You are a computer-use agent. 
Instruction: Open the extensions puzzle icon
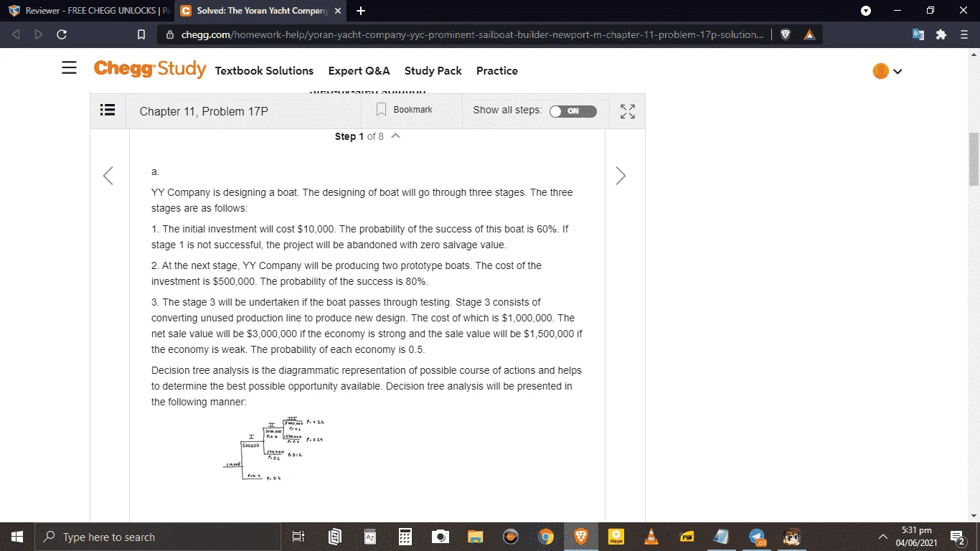pyautogui.click(x=941, y=34)
